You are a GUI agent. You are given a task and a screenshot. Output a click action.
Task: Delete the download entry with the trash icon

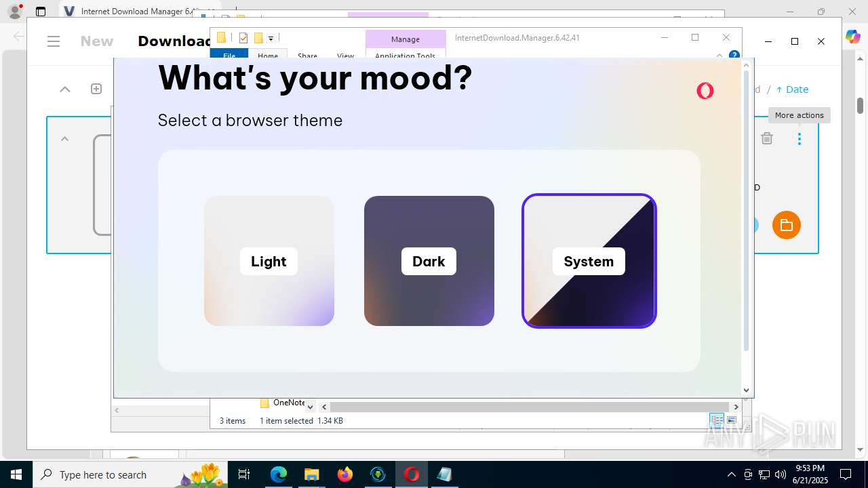(767, 138)
